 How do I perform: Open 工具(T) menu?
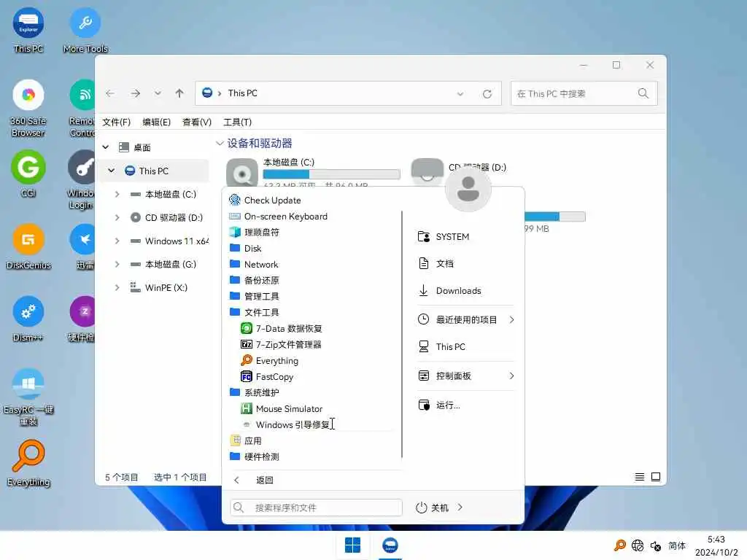[237, 122]
